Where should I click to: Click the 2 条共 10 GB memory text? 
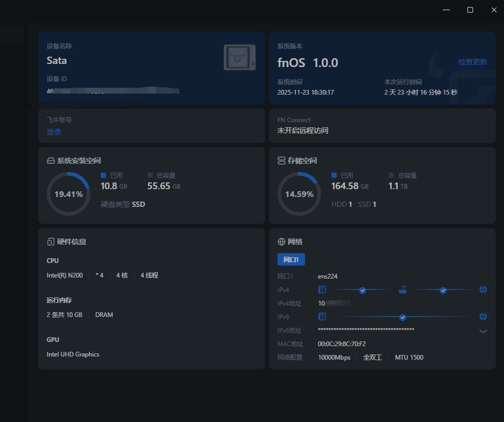(64, 314)
